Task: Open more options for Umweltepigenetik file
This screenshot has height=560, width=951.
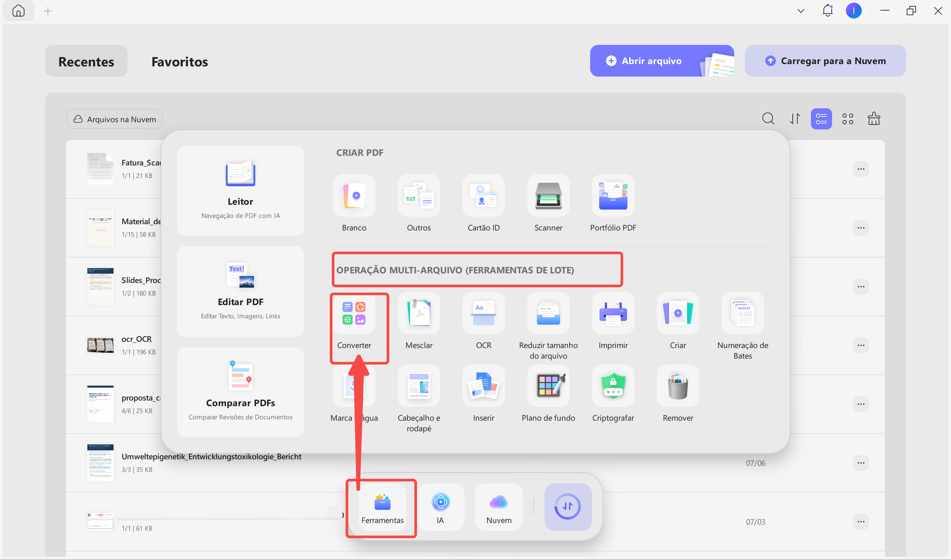Action: tap(861, 463)
